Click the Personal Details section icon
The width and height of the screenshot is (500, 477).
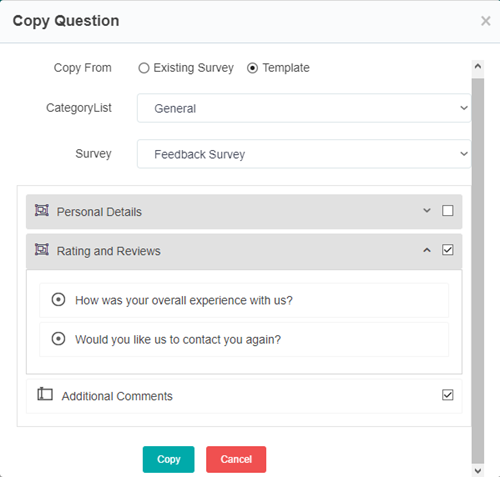[42, 210]
